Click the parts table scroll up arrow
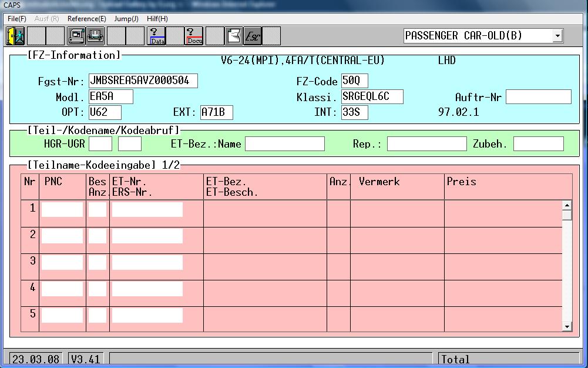 (x=567, y=206)
